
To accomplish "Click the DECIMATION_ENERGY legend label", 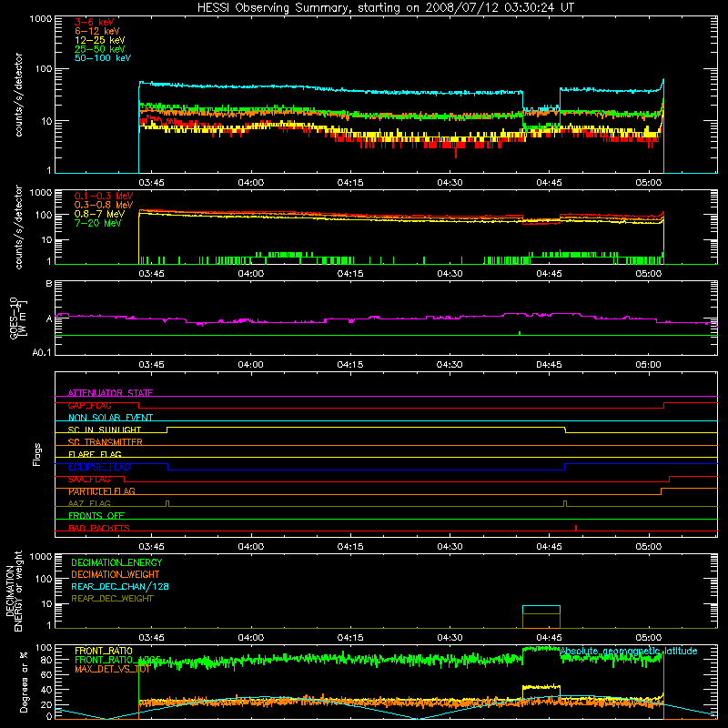I will pos(116,562).
